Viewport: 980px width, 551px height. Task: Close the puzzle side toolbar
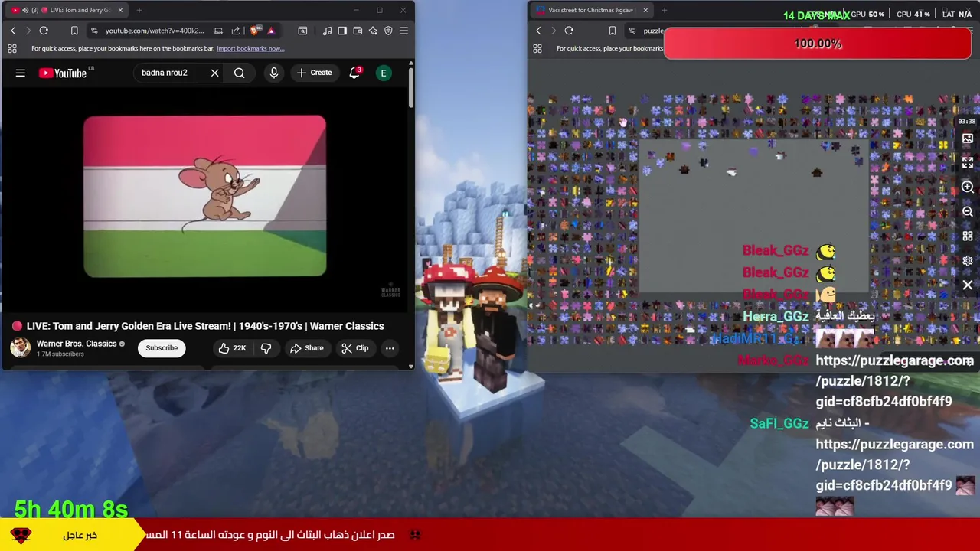coord(968,285)
